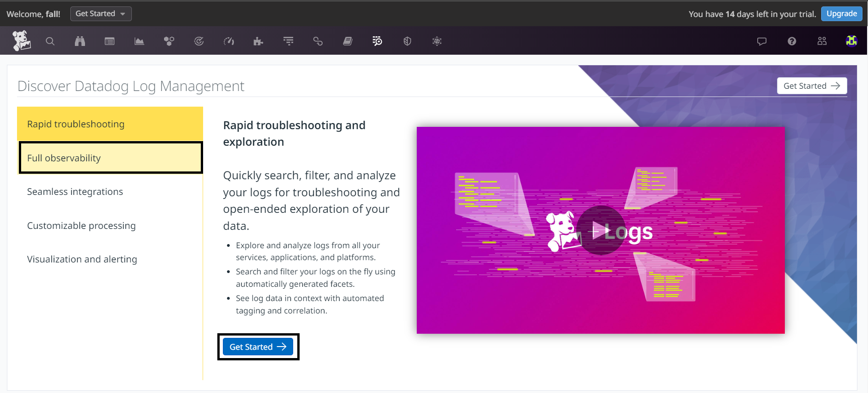Select the Visualization and alerting tab
Screen dimensions: 868x393
[x=110, y=259]
